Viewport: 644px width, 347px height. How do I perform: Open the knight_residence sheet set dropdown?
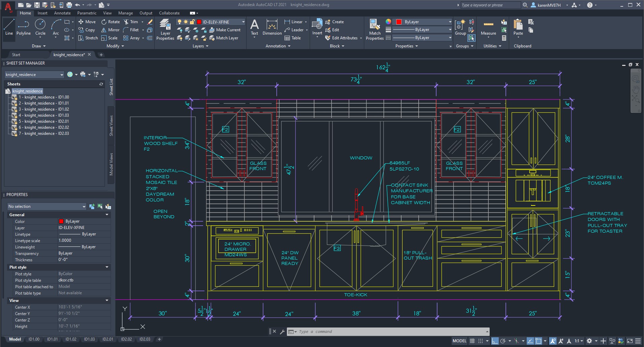[x=34, y=75]
